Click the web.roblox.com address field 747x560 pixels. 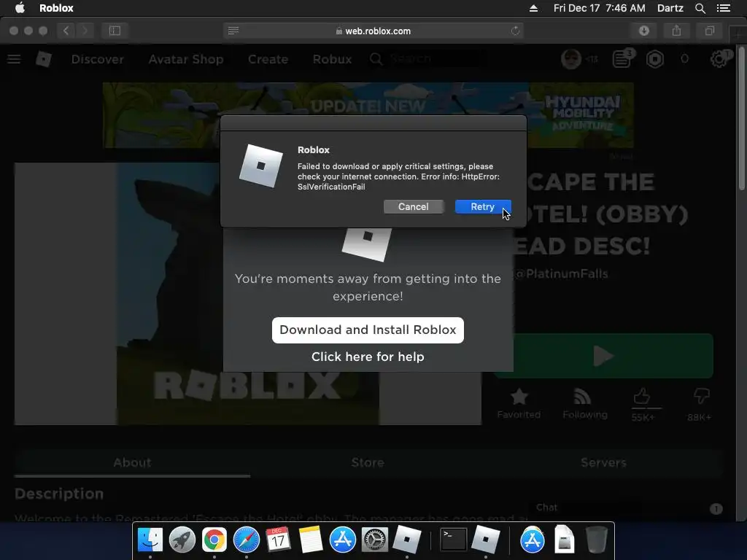pyautogui.click(x=373, y=31)
